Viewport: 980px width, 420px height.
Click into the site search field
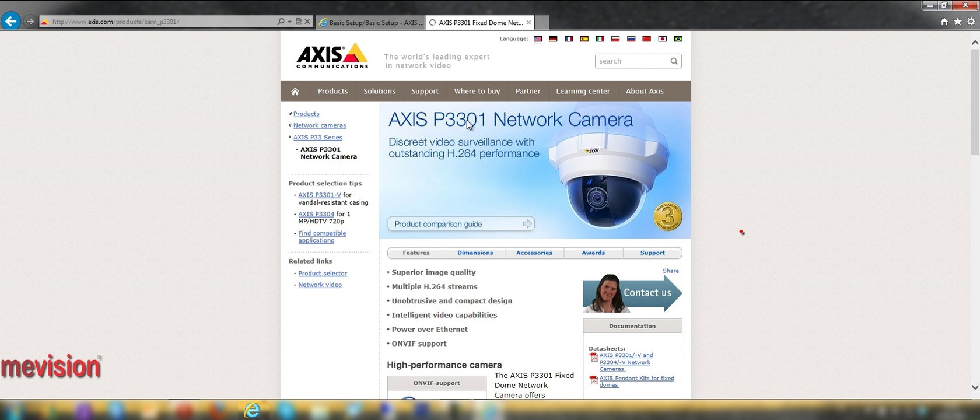(x=632, y=61)
